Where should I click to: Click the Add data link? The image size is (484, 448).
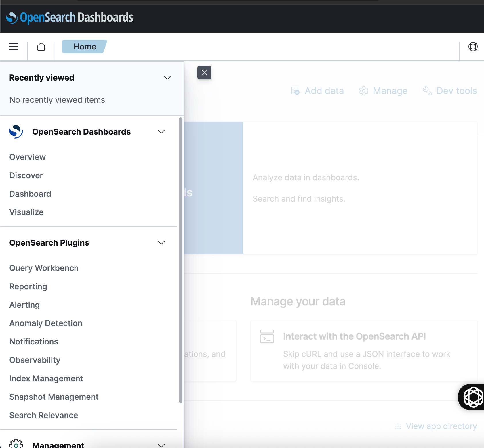click(x=318, y=91)
